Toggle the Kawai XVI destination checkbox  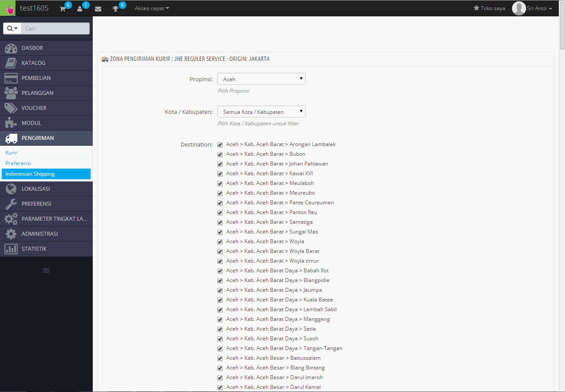coord(220,174)
